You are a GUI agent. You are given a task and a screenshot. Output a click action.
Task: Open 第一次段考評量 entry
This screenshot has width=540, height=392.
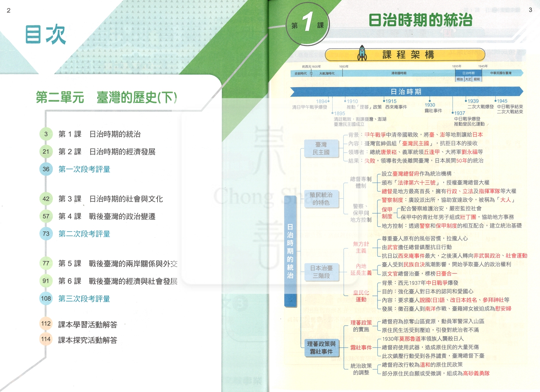pos(84,169)
